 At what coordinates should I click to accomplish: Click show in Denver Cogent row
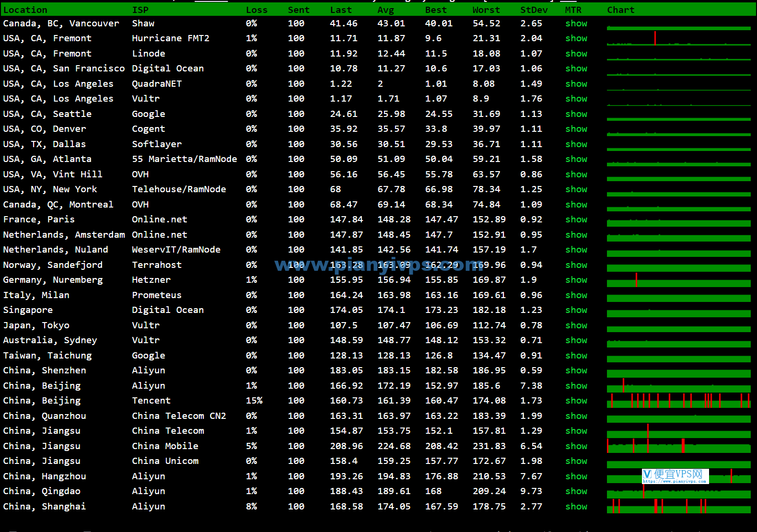point(576,129)
